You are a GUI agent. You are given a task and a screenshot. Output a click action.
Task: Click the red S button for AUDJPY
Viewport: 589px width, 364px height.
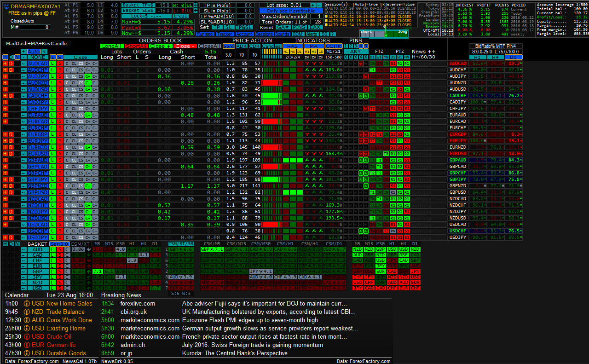(60, 76)
